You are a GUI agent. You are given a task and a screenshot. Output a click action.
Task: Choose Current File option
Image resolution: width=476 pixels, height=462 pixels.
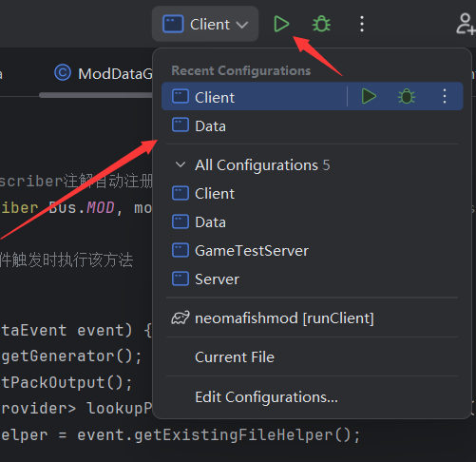[x=313, y=357]
